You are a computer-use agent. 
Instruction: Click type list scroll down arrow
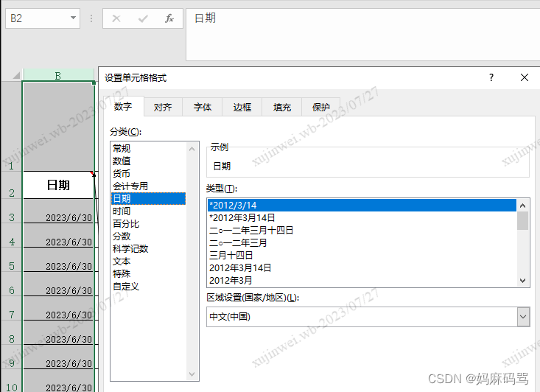coord(522,281)
